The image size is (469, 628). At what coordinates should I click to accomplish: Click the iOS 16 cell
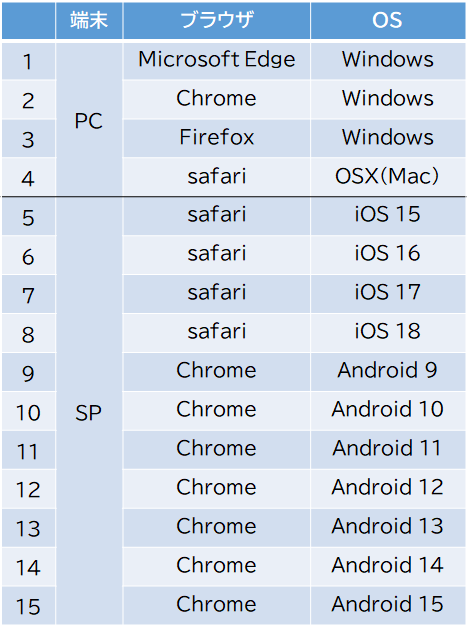coord(388,254)
